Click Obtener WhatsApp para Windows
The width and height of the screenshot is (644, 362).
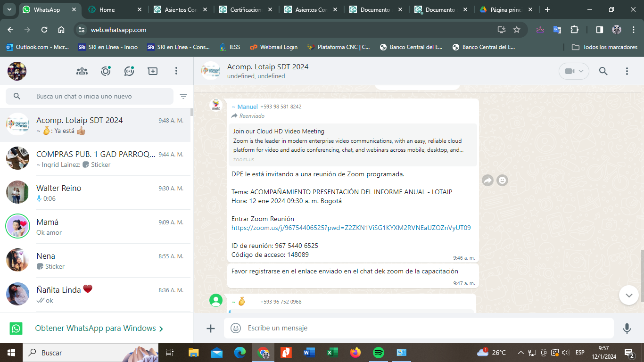[x=99, y=329]
